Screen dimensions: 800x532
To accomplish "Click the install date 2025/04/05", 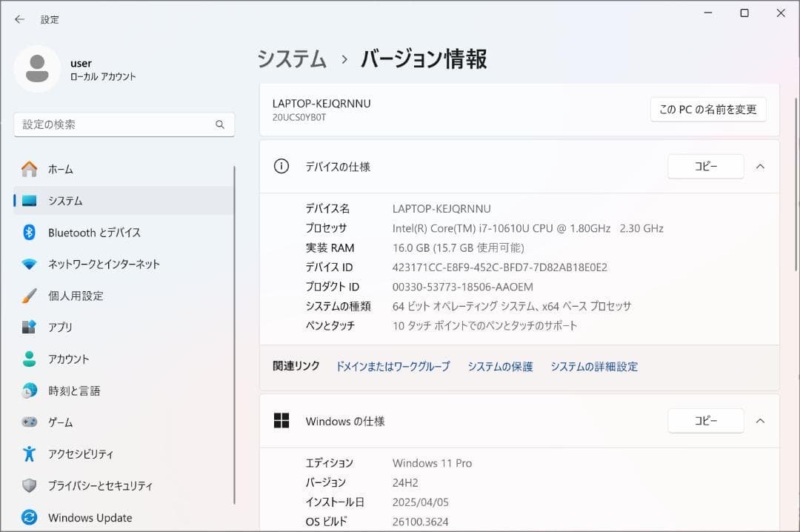I will point(421,502).
